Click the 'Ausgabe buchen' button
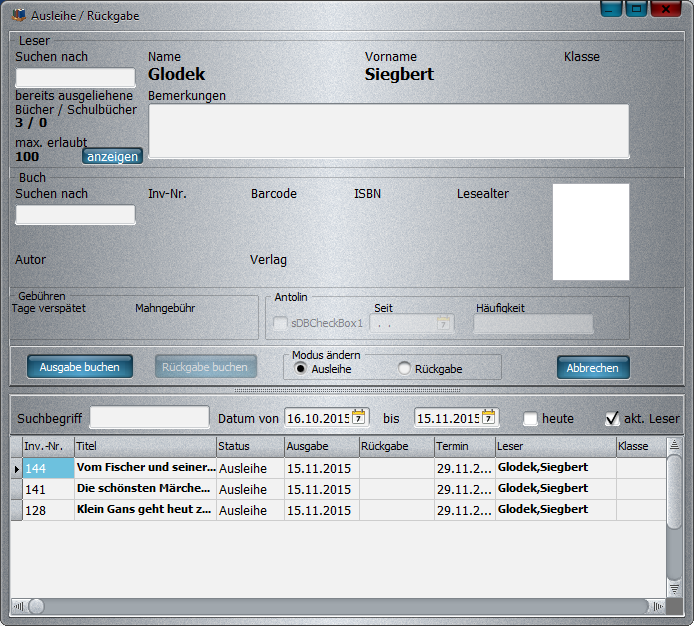The image size is (694, 626). [79, 367]
